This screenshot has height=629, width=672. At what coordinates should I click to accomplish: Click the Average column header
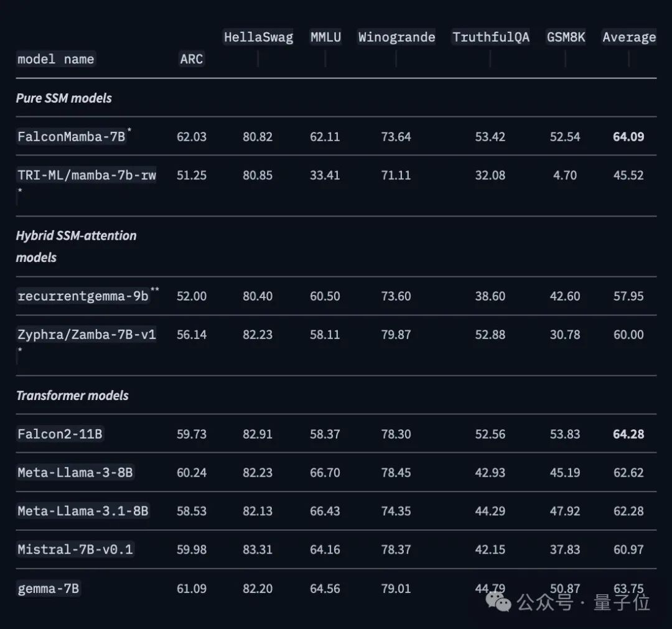click(x=629, y=37)
